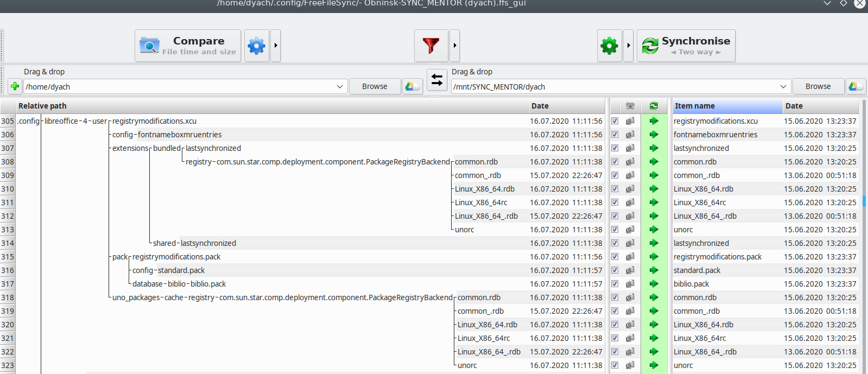Uncheck the row 312 Linux_X86_64_.rdb checkbox

pyautogui.click(x=614, y=216)
